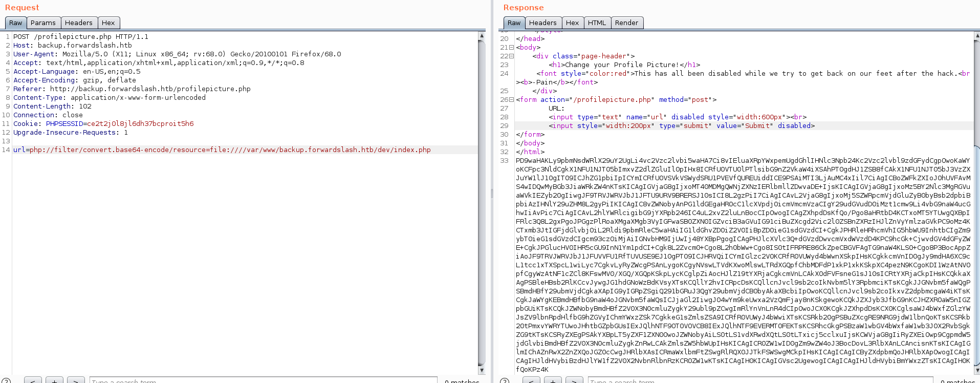The width and height of the screenshot is (980, 383).
Task: Open the Response HTML tab
Action: [597, 23]
